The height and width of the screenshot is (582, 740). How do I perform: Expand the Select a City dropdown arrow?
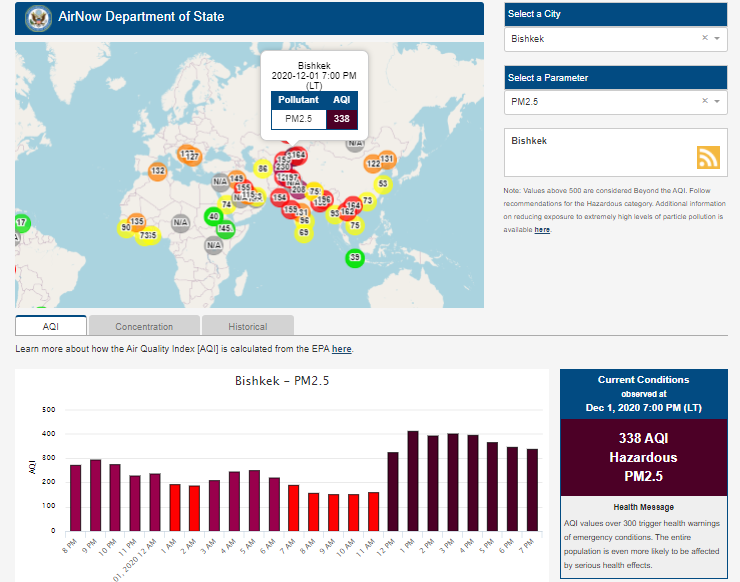click(x=717, y=38)
